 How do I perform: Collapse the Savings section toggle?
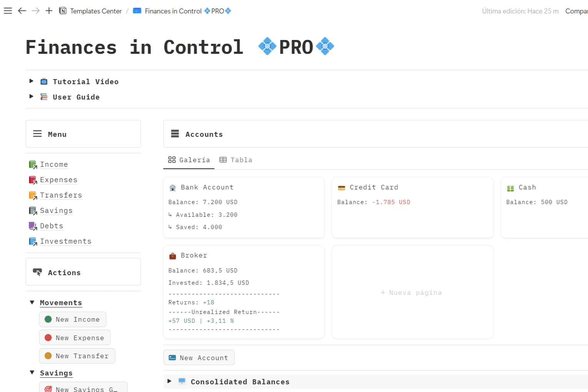click(32, 372)
